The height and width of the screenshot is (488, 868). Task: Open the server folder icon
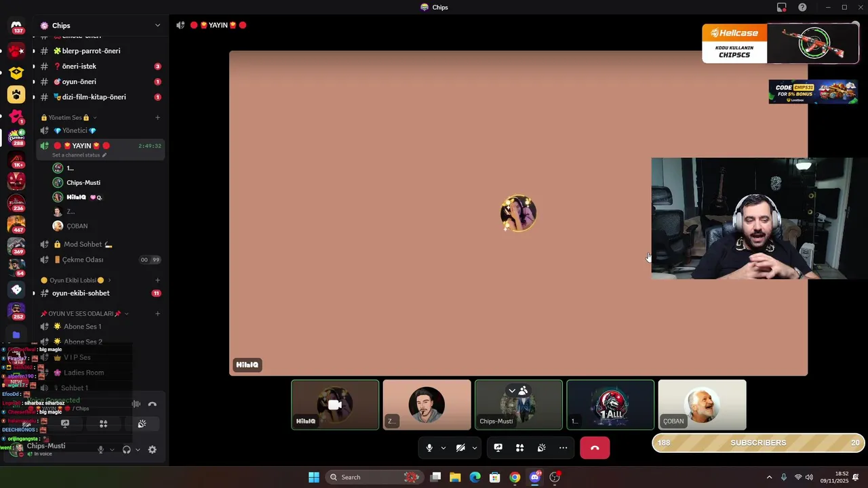click(x=16, y=334)
